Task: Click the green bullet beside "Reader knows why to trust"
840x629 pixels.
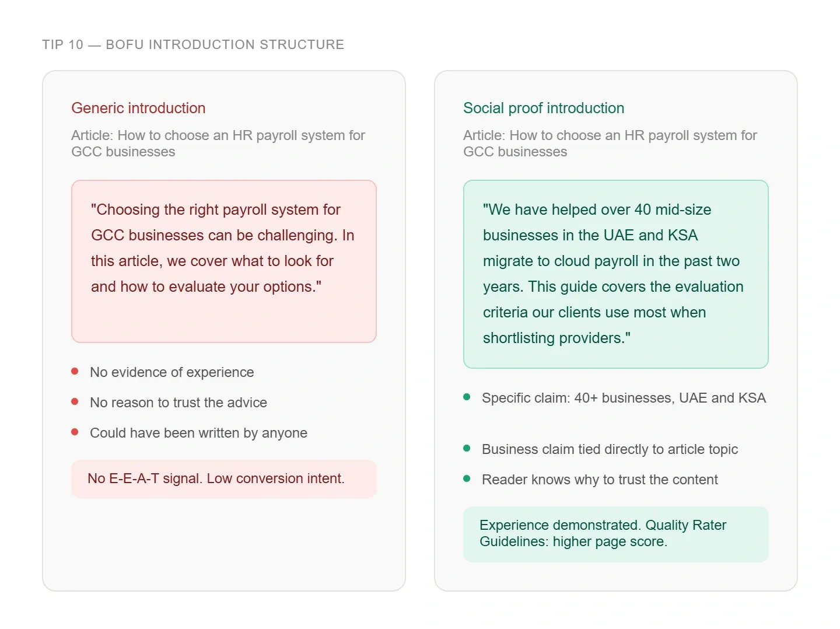Action: [x=467, y=479]
